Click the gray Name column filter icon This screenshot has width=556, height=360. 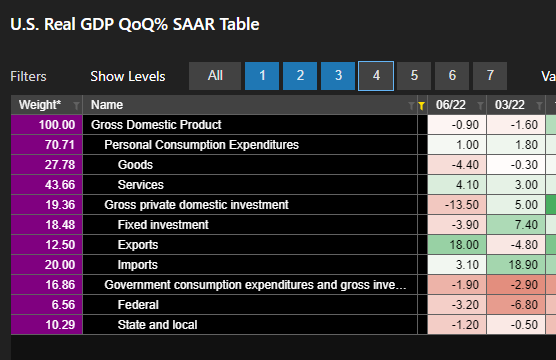[x=411, y=105]
